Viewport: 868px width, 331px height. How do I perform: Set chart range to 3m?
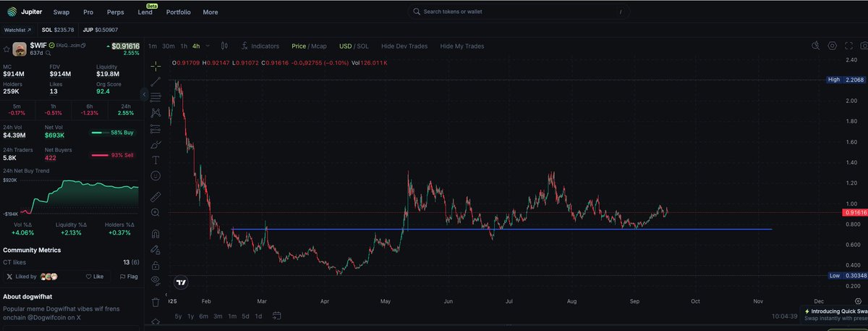218,316
